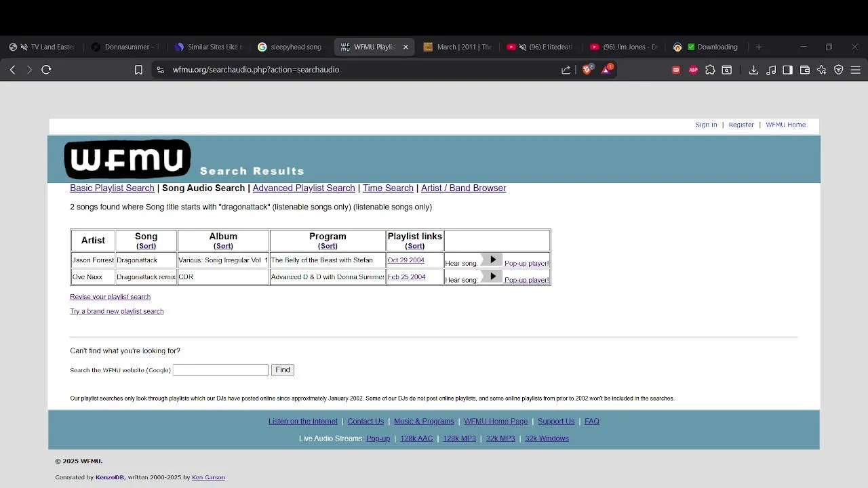This screenshot has width=868, height=488.
Task: Open Advanced Playlist Search
Action: (x=304, y=188)
